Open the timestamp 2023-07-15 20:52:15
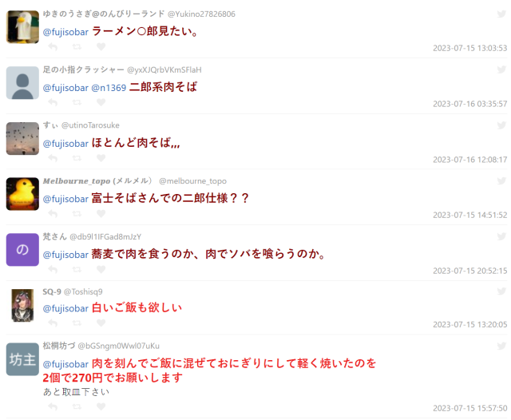This screenshot has height=420, width=511. coord(470,271)
